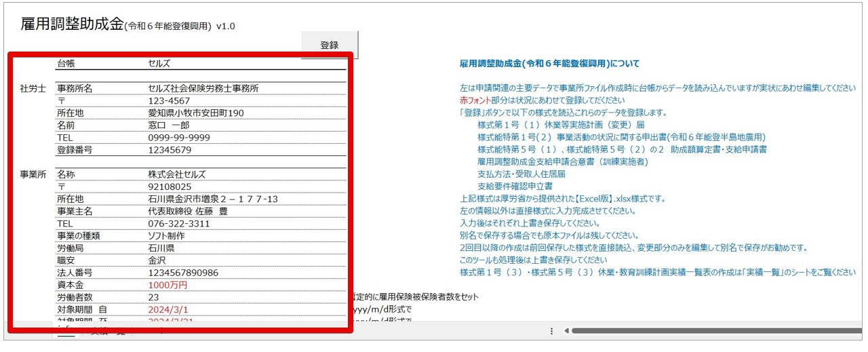Select the 社労士 section label
Screen dimensions: 868x352
pyautogui.click(x=33, y=88)
